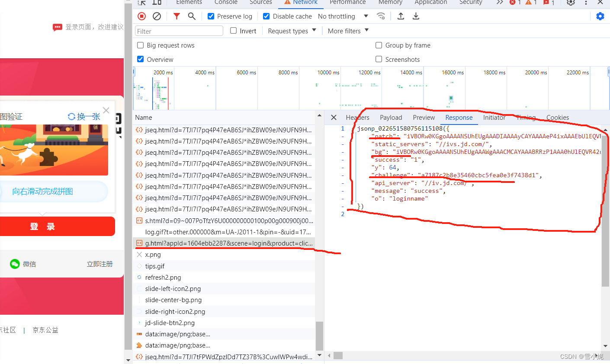Open the Initiator tab
The width and height of the screenshot is (610, 364).
click(x=494, y=117)
